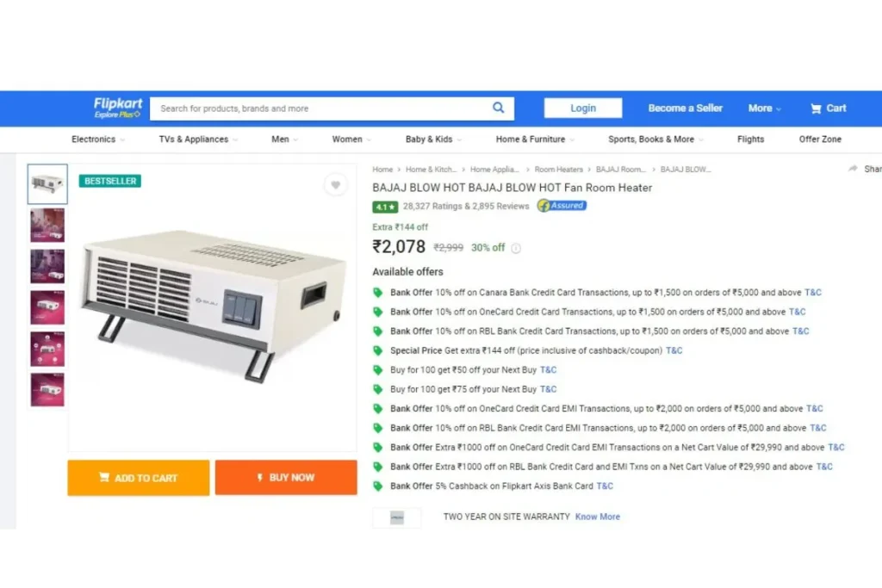Toggle the wishlist heart icon
Image resolution: width=882 pixels, height=588 pixels.
(x=335, y=185)
